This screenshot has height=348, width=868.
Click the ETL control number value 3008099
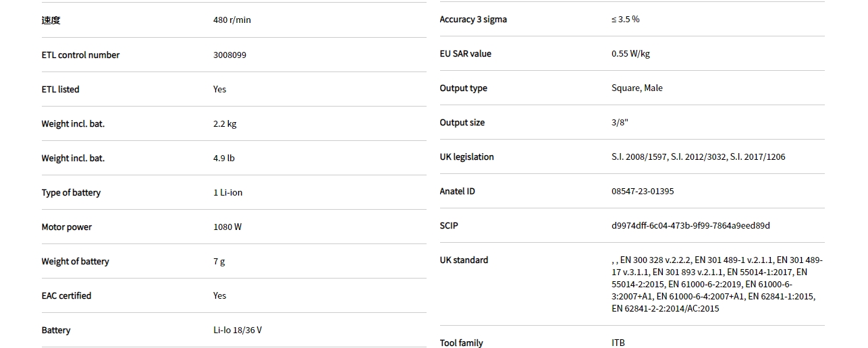tap(229, 55)
